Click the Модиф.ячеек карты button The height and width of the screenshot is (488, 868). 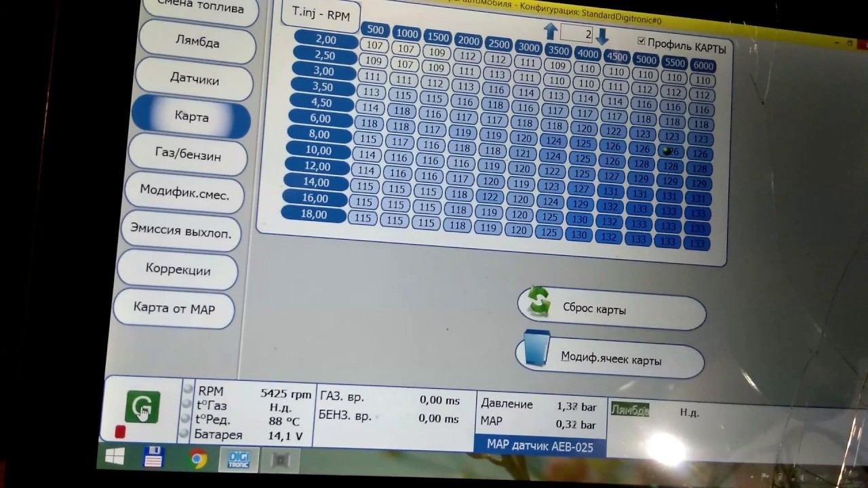610,359
